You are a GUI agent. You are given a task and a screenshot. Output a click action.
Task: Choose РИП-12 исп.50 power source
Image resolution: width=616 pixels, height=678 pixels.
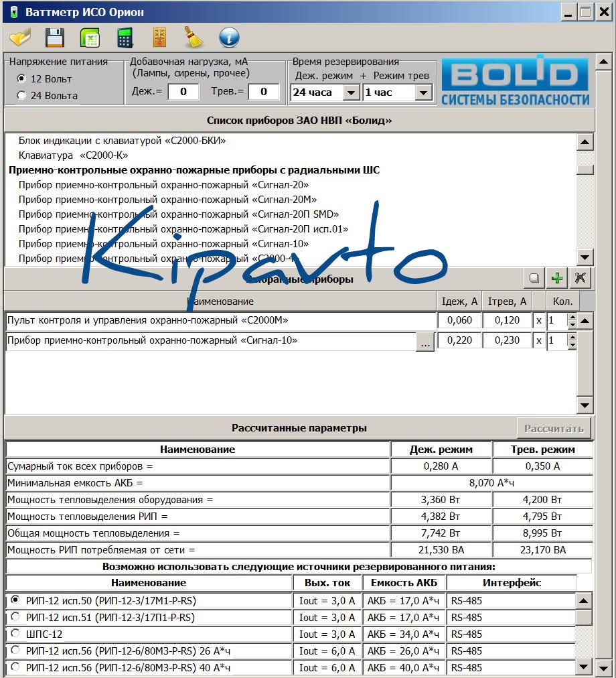15,600
